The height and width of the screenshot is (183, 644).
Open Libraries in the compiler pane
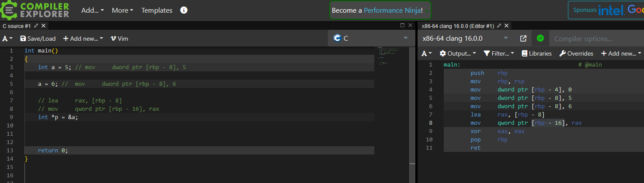(536, 53)
